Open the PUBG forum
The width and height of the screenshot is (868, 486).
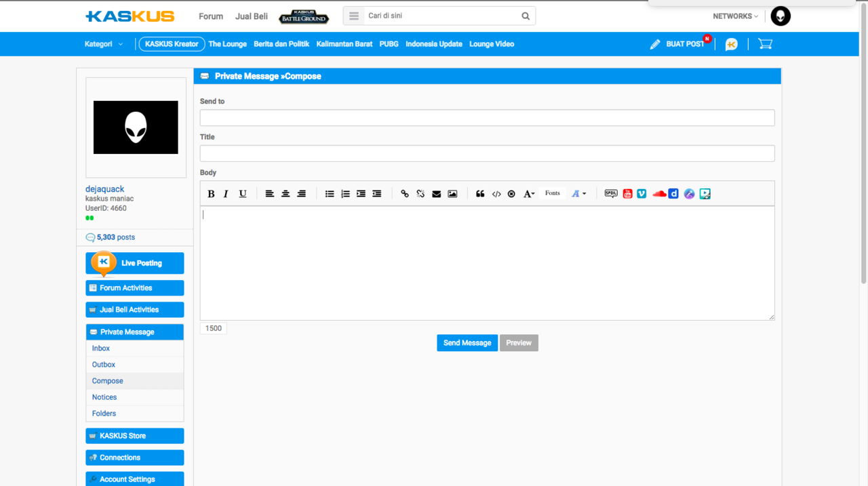pyautogui.click(x=389, y=44)
